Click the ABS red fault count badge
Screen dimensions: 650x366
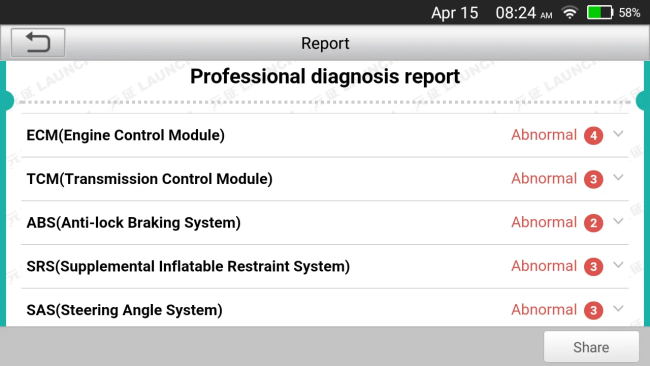point(593,223)
